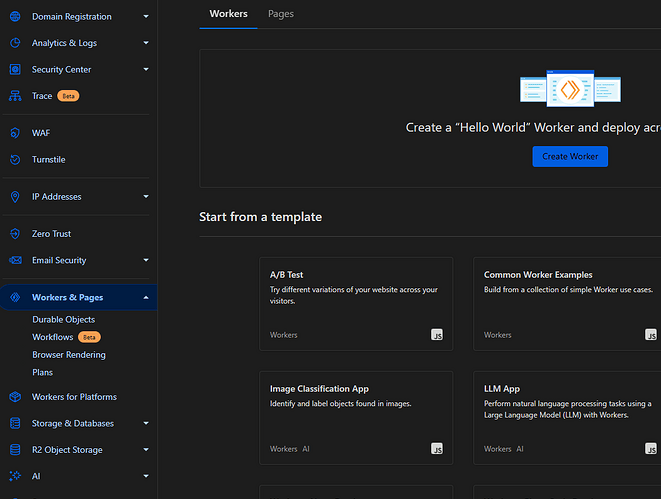Select the LLM App template card
Viewport: 661px width, 499px height.
(x=567, y=418)
